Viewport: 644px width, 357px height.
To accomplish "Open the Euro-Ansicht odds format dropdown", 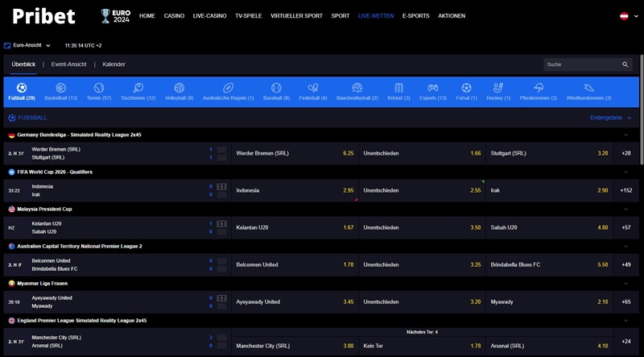I will [x=27, y=46].
